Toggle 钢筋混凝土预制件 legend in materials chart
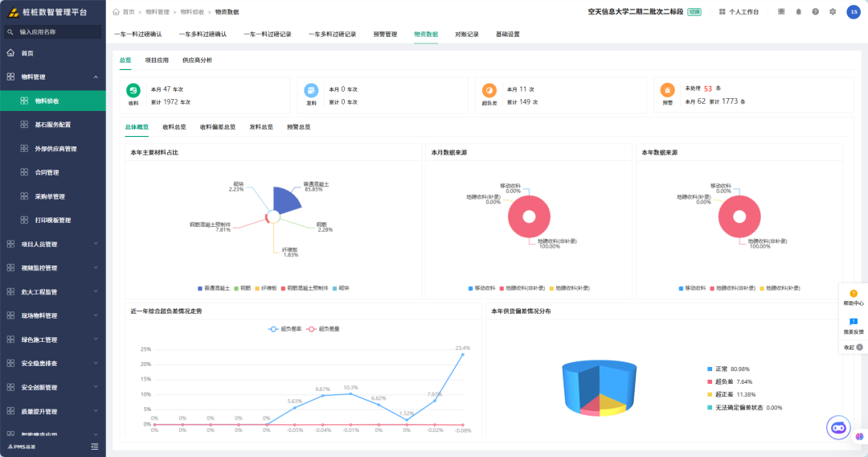This screenshot has height=457, width=868. (x=305, y=288)
